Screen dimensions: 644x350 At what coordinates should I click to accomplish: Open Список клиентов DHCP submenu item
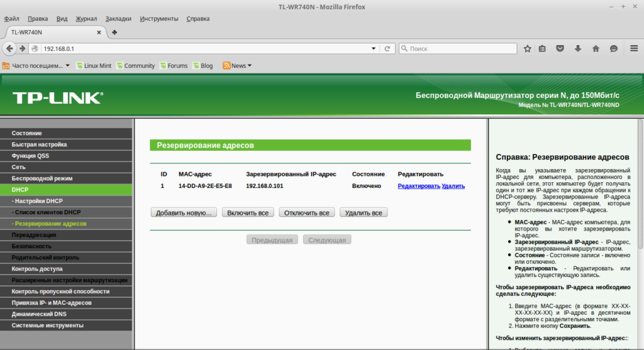(x=66, y=212)
